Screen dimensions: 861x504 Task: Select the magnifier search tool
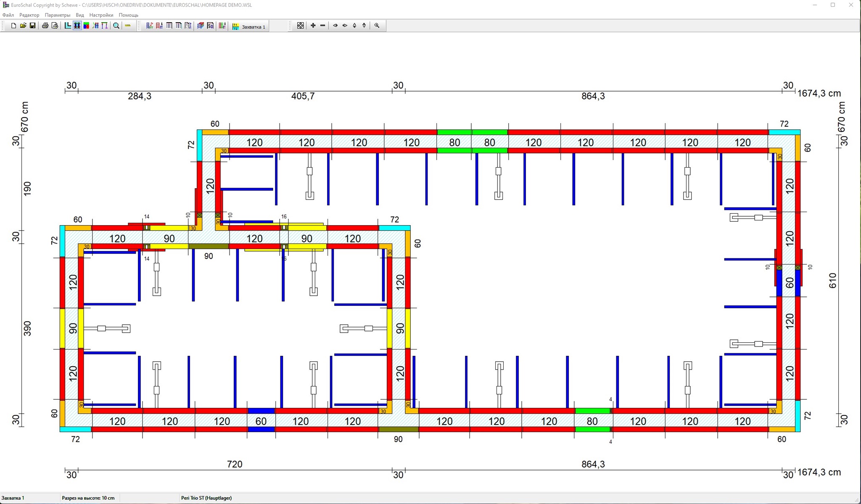[x=116, y=26]
